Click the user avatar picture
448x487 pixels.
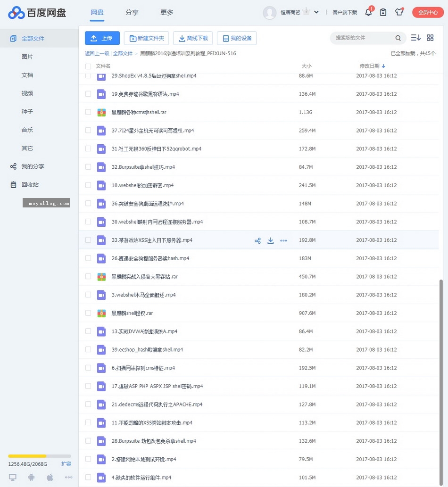pyautogui.click(x=269, y=13)
